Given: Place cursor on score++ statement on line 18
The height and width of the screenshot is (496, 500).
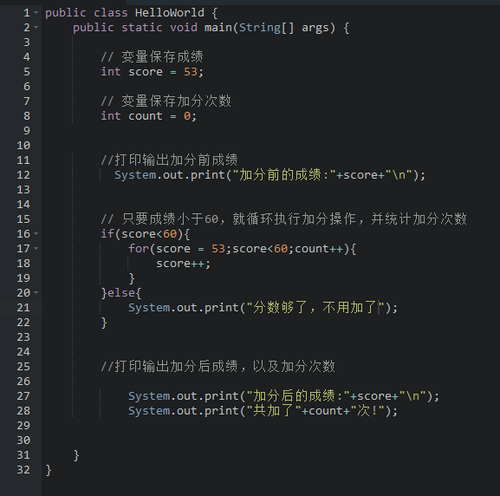Looking at the screenshot, I should pos(183,263).
